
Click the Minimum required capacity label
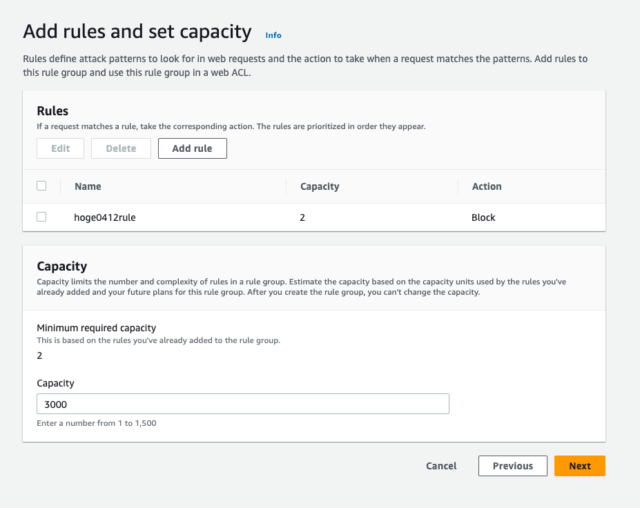tap(96, 328)
